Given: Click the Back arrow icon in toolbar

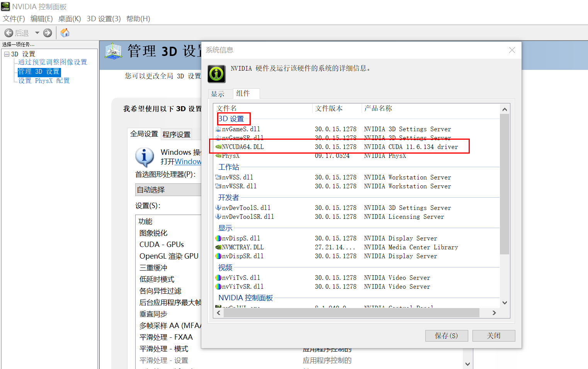Looking at the screenshot, I should coord(9,33).
